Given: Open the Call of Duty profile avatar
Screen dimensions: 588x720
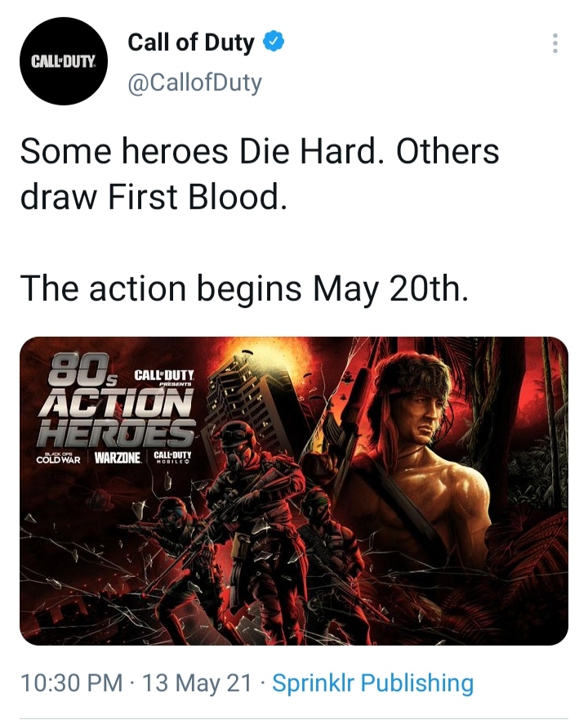Looking at the screenshot, I should point(63,62).
